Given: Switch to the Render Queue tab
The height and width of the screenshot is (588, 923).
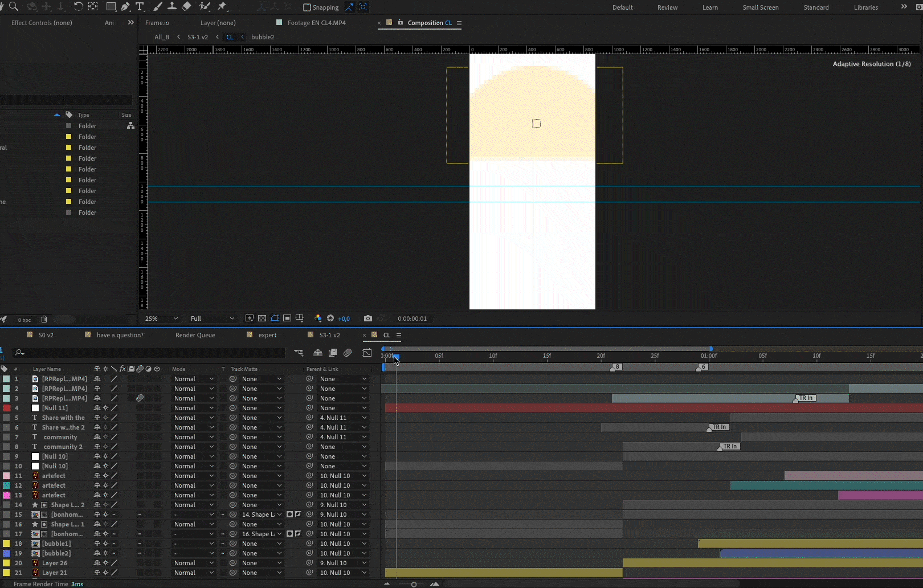Looking at the screenshot, I should coord(195,335).
